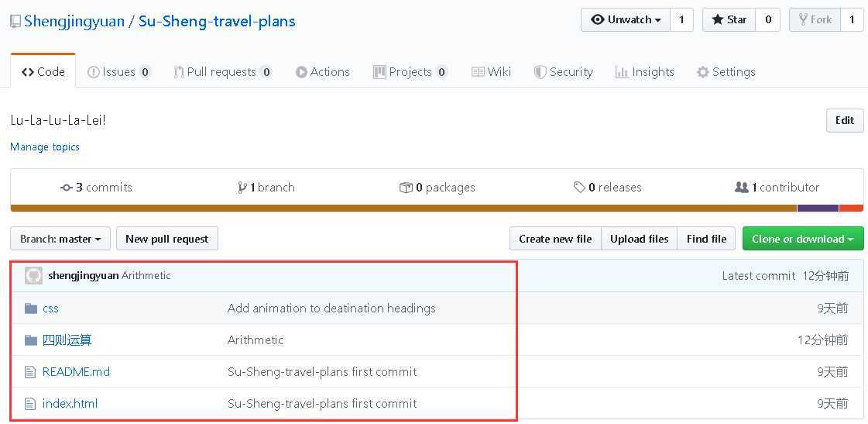Image resolution: width=868 pixels, height=424 pixels.
Task: Open the latest Arithmetic commit message in header
Action: pos(146,275)
